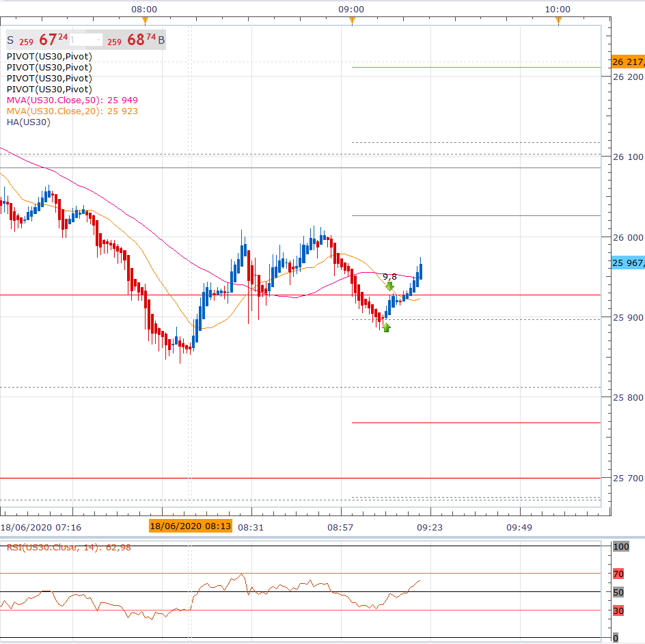Click the 25 900 price axis label
The width and height of the screenshot is (645, 644).
[x=628, y=318]
